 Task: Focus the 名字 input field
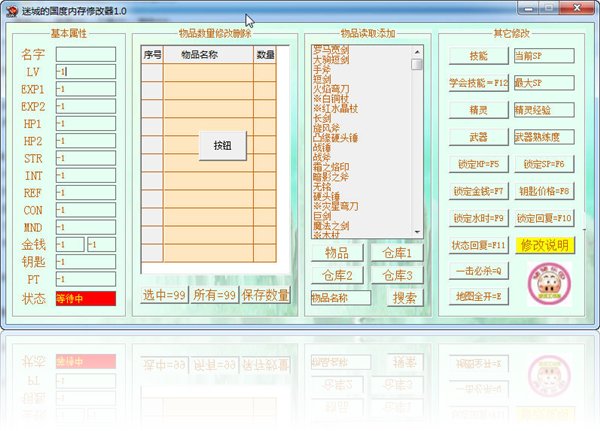tap(86, 54)
